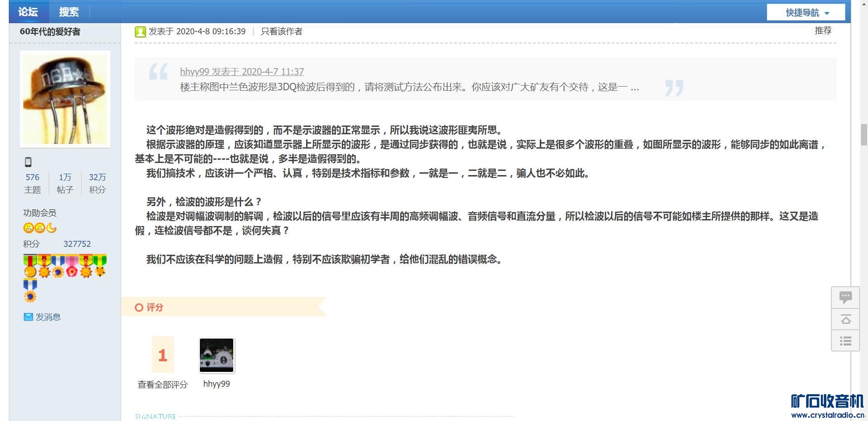Click the post timestamp 2020-4-8 09:16:39
Viewport: 868px width, 421px height.
point(211,31)
